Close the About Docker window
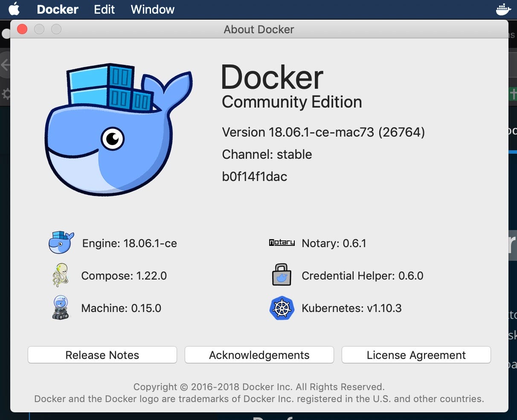Viewport: 517px width, 420px height. pyautogui.click(x=22, y=29)
